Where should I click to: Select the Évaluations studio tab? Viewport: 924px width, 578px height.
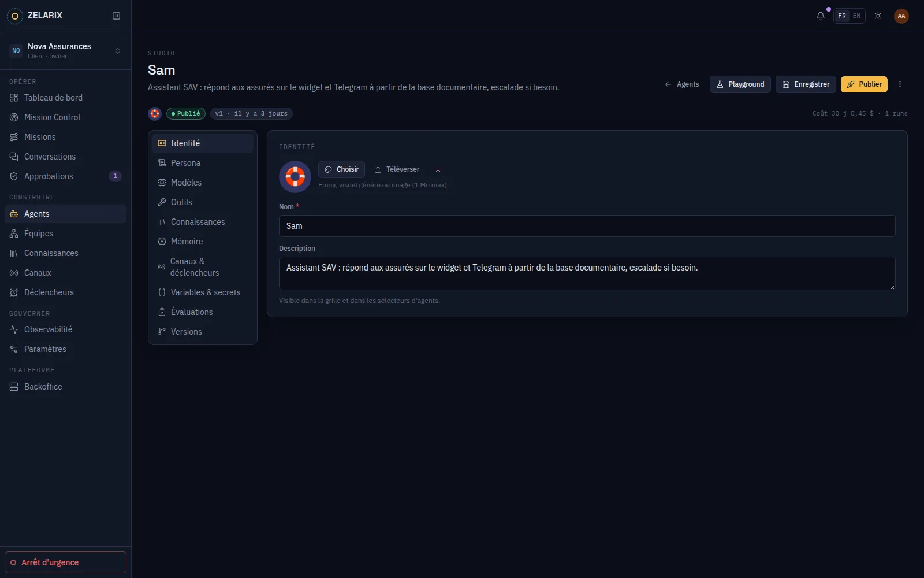[203, 312]
